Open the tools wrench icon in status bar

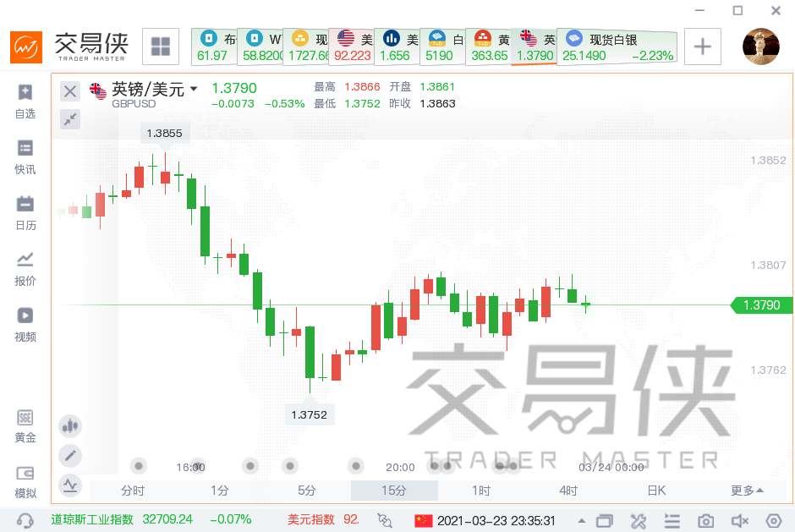coord(639,521)
